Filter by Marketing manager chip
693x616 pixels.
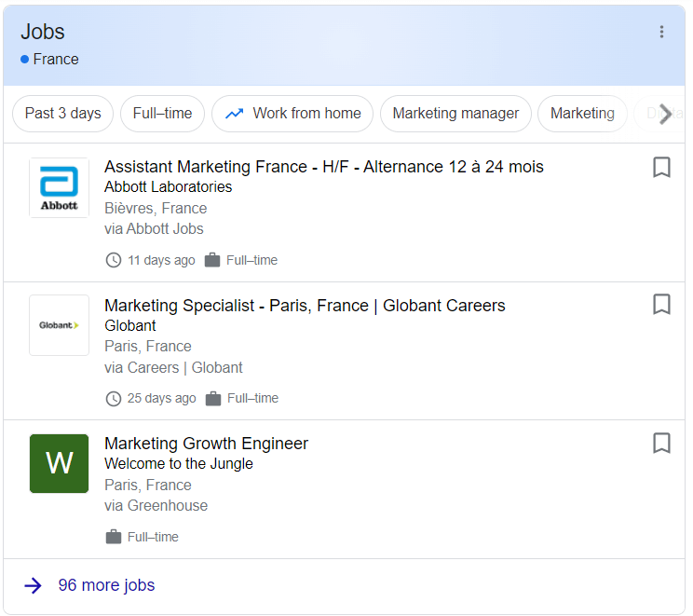[x=455, y=114]
